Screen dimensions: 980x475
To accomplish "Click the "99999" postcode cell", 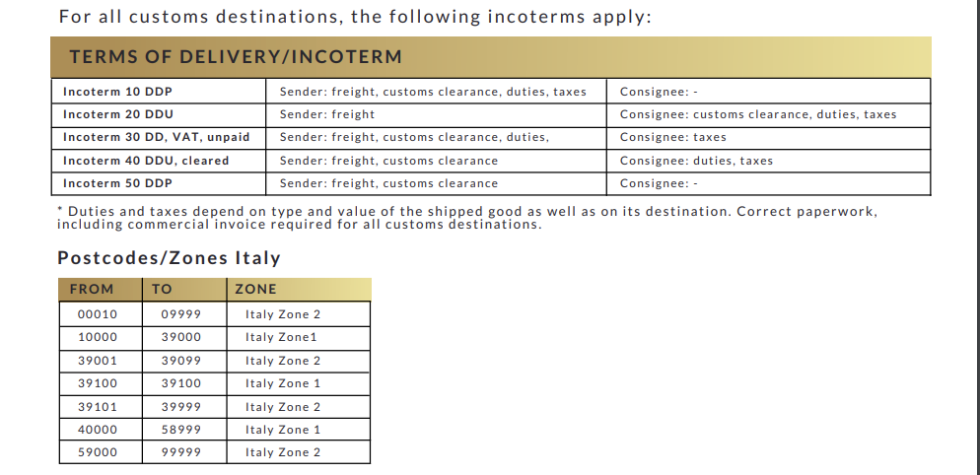I will coord(181,452).
